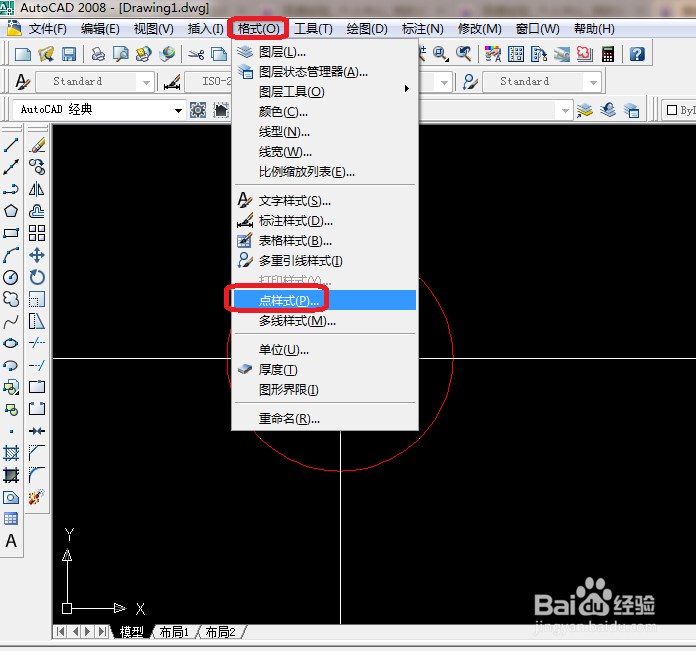Open the 工具(T) menu

tap(313, 29)
